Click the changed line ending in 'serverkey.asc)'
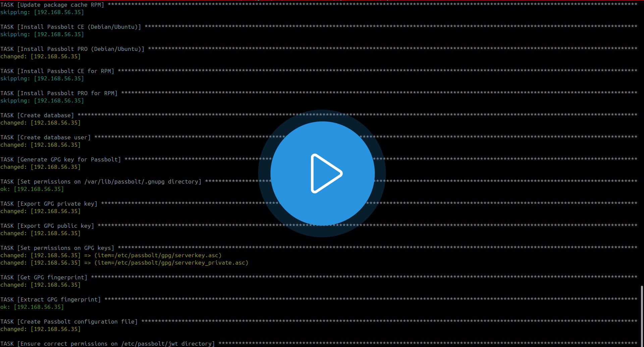 [111, 255]
